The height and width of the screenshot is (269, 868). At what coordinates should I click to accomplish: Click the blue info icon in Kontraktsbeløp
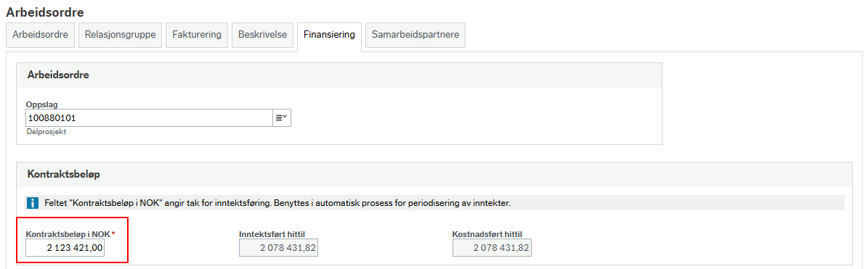pos(33,203)
